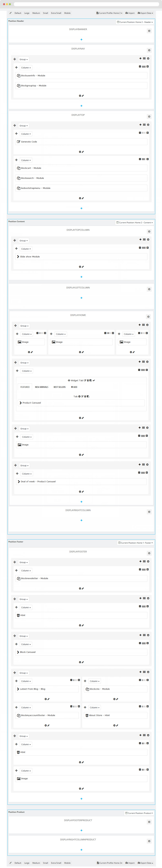Open the DISPLAYLEFTCOLUMN hook settings icon
Image resolution: width=162 pixels, height=868 pixels.
click(149, 289)
